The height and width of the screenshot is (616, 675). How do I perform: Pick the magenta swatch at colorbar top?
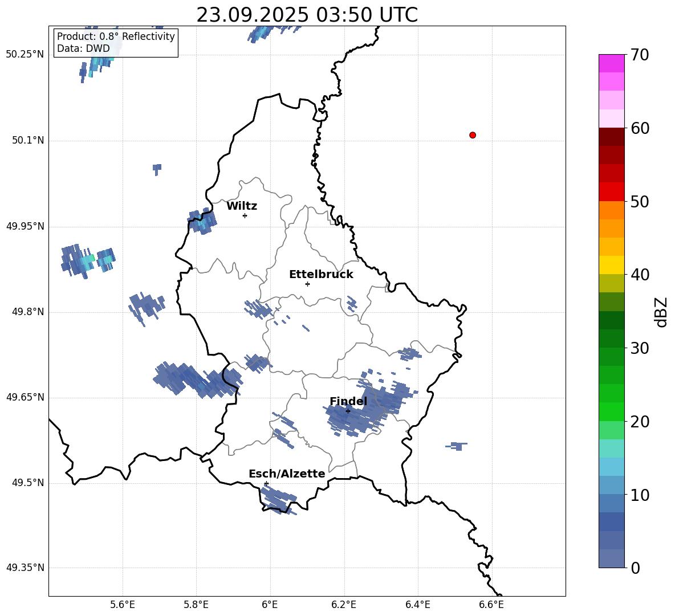[611, 63]
